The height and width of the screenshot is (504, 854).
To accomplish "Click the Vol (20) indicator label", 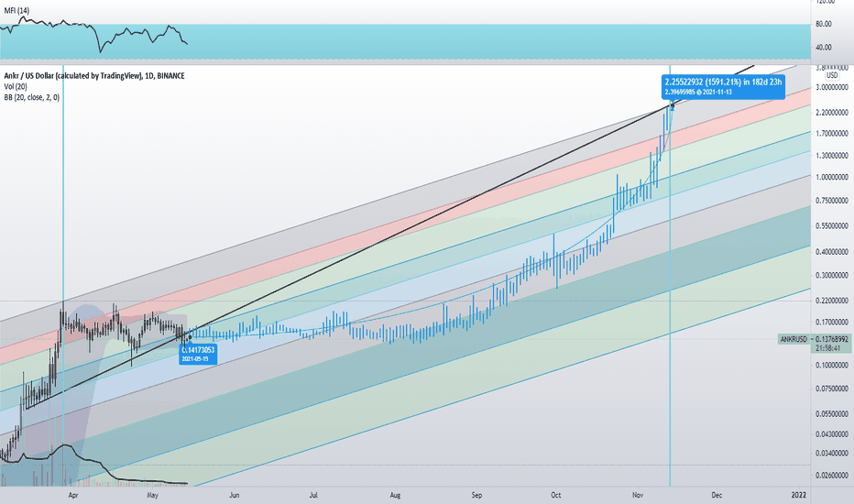I will coord(16,87).
